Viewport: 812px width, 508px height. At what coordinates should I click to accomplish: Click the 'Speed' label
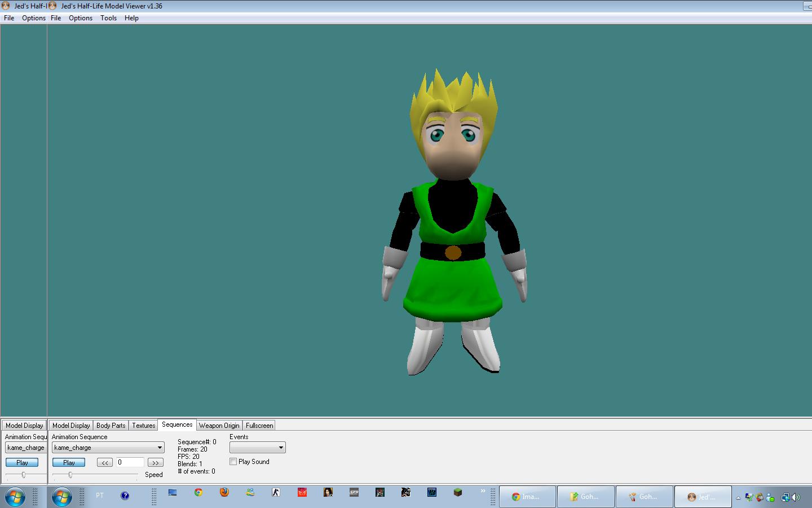(153, 475)
